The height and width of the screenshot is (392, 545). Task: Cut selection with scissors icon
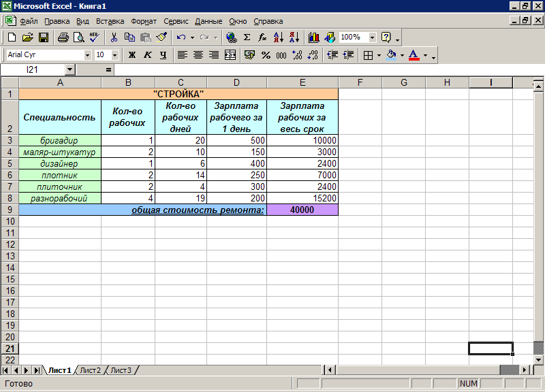114,37
